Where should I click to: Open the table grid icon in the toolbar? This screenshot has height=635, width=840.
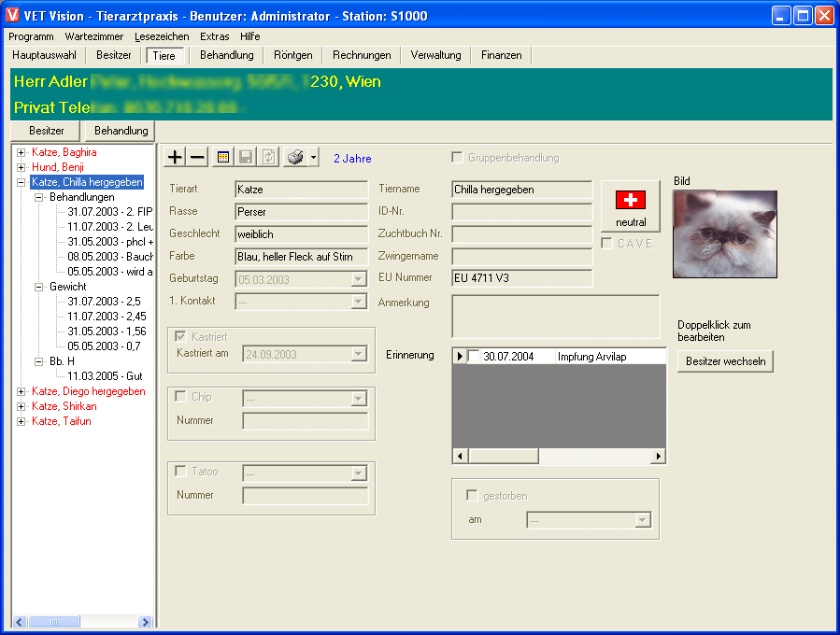(x=223, y=158)
